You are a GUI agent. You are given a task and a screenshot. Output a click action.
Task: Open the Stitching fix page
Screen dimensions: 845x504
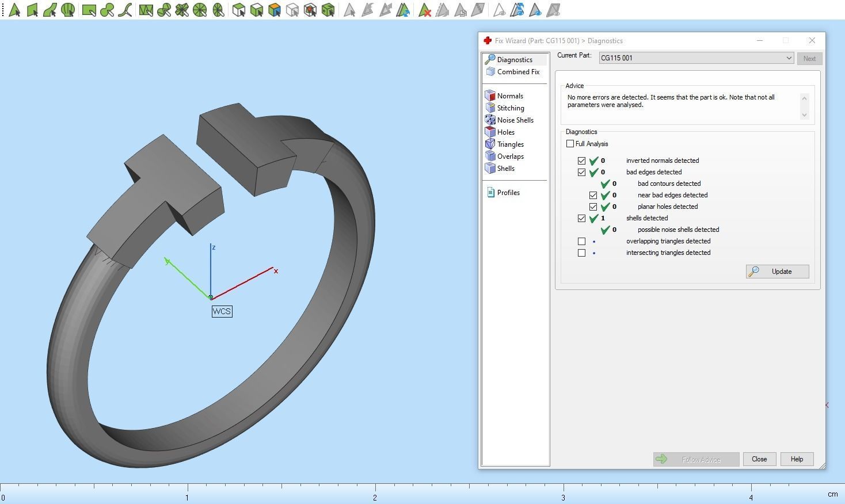[511, 108]
